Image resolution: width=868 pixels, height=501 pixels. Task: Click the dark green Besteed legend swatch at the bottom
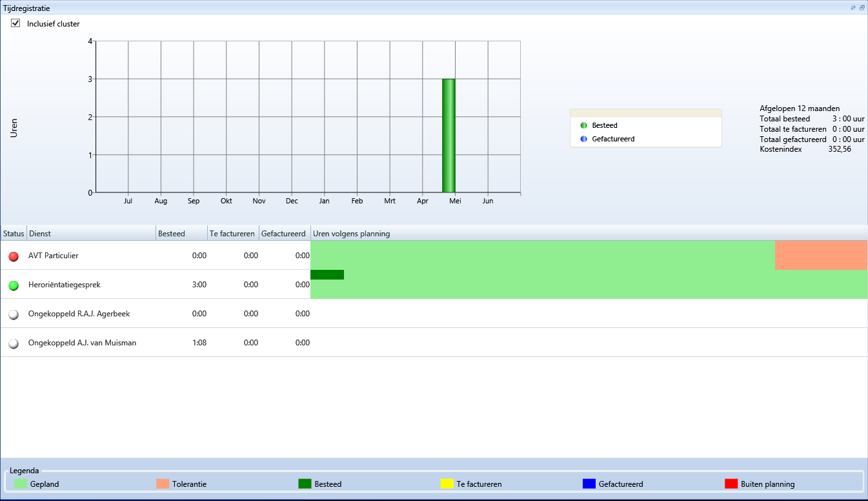coord(305,484)
